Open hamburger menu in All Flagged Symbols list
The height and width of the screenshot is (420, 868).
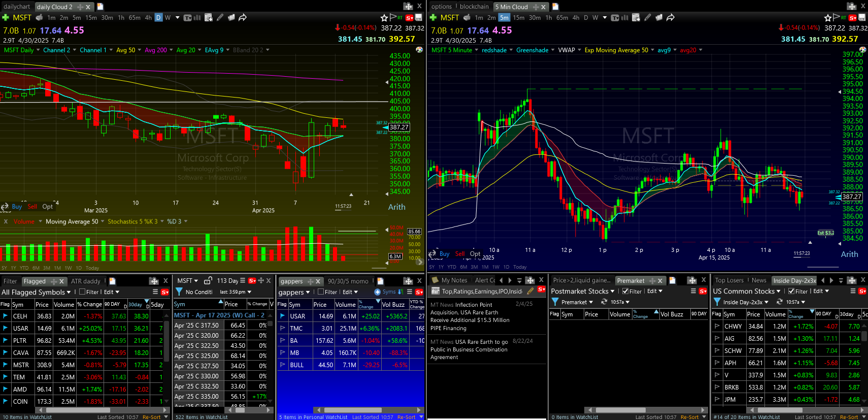(x=155, y=292)
